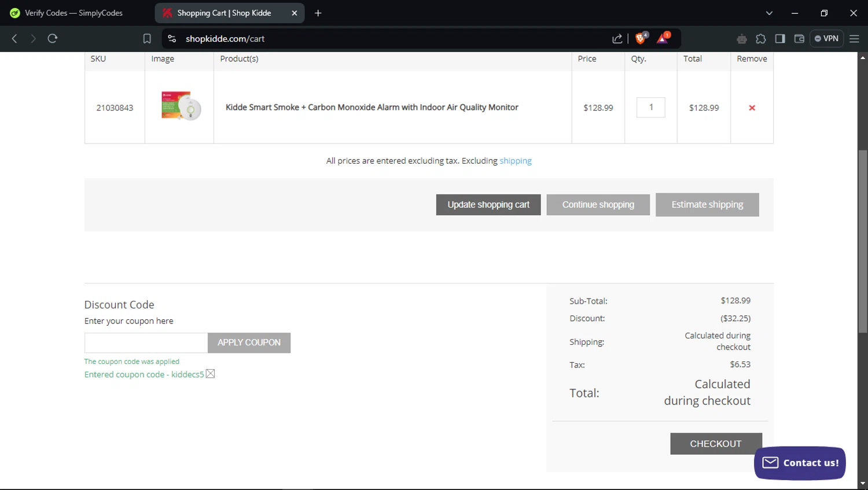868x490 pixels.
Task: Toggle the browser sidebar panel icon
Action: pyautogui.click(x=780, y=39)
